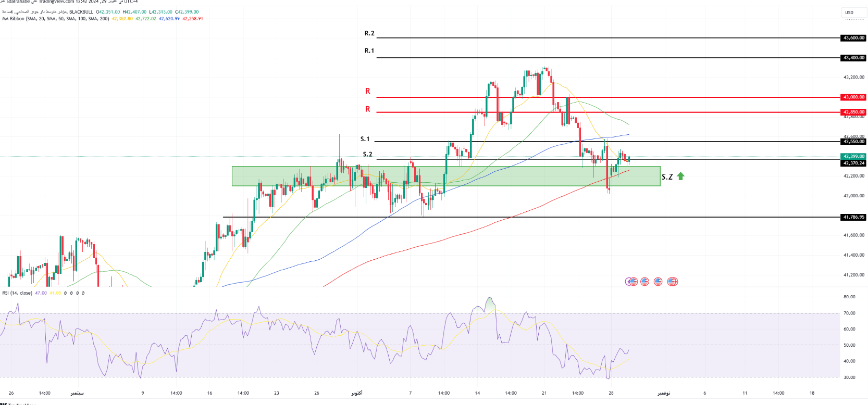Click the green up arrow beside S.Z

pos(680,176)
